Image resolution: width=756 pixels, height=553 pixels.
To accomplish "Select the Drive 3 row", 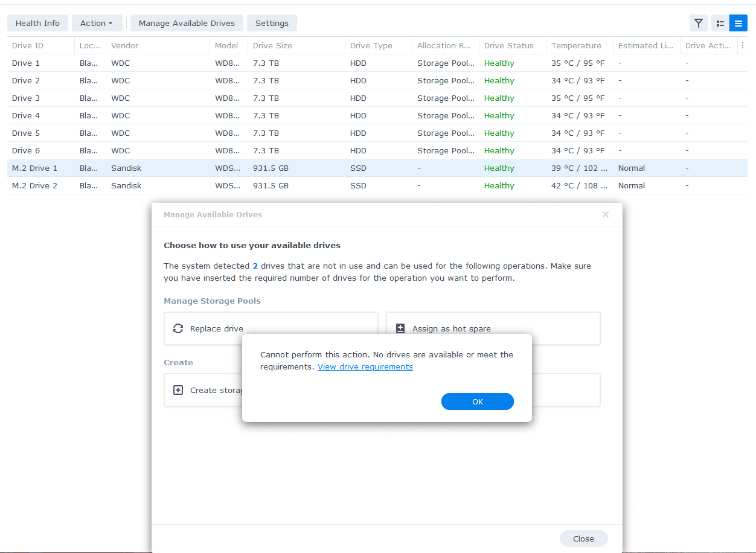I will (377, 98).
